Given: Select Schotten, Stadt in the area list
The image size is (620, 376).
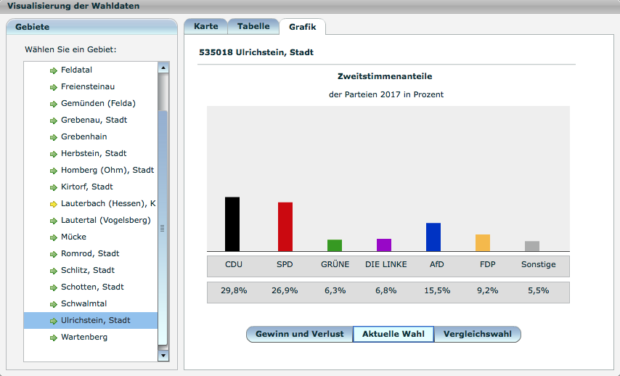Looking at the screenshot, I should pos(91,287).
